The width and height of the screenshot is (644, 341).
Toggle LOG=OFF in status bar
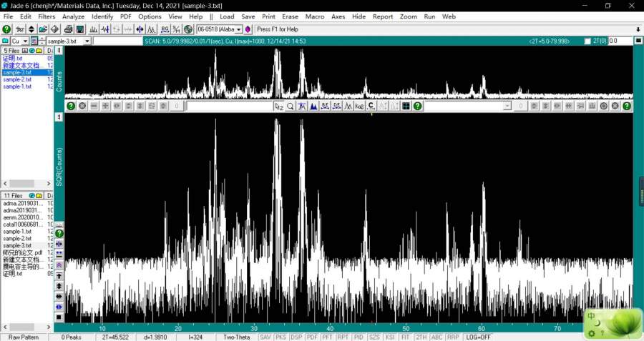tap(479, 337)
